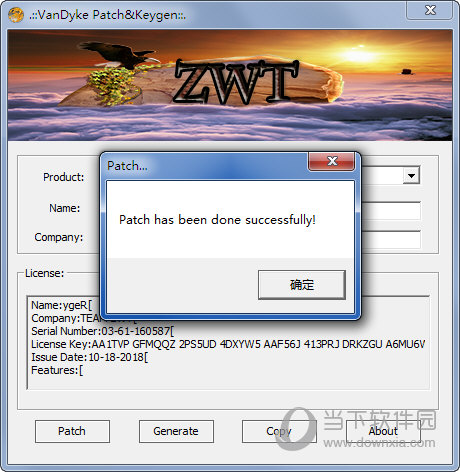
Task: Click the Company input field
Action: tap(391, 239)
